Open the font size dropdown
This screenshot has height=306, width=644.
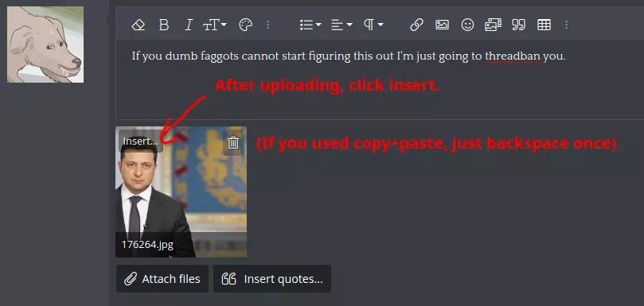[215, 25]
